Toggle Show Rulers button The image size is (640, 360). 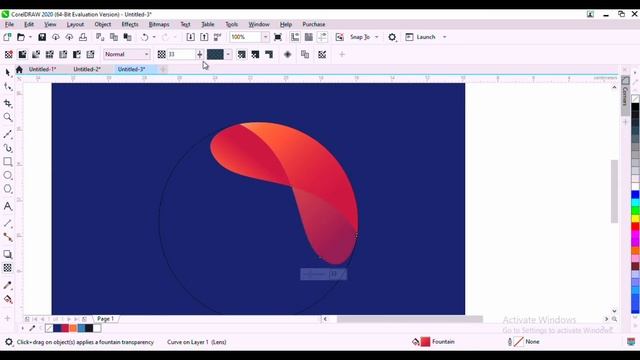point(295,37)
